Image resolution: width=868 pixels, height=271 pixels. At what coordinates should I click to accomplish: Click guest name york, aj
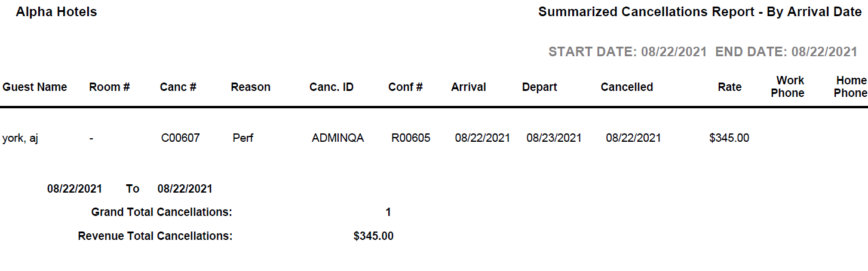coord(20,138)
